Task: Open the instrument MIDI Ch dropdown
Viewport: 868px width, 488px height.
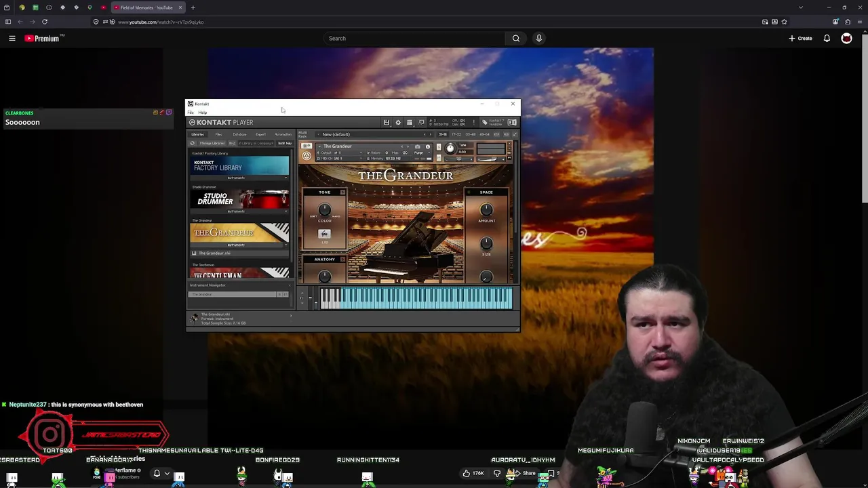Action: click(341, 159)
